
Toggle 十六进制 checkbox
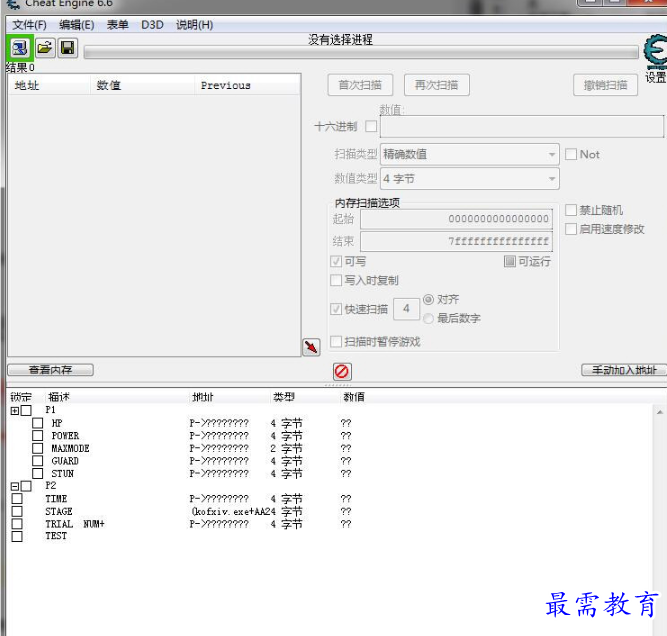pyautogui.click(x=371, y=126)
